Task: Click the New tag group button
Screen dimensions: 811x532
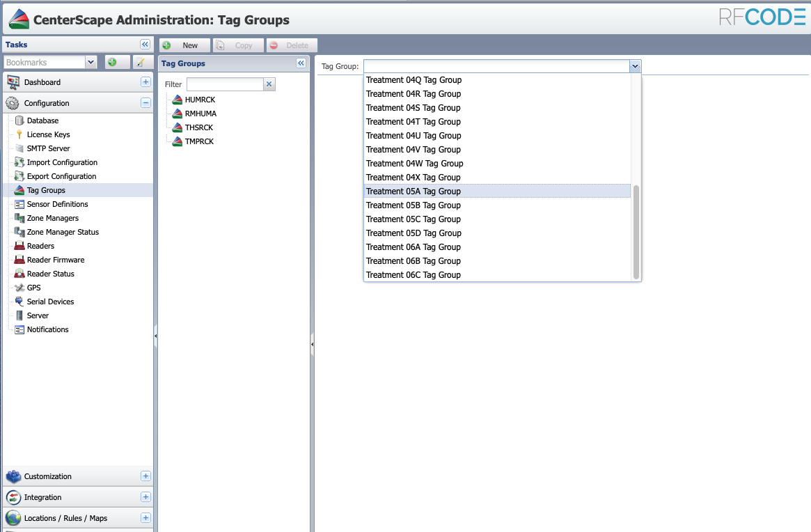Action: point(184,45)
